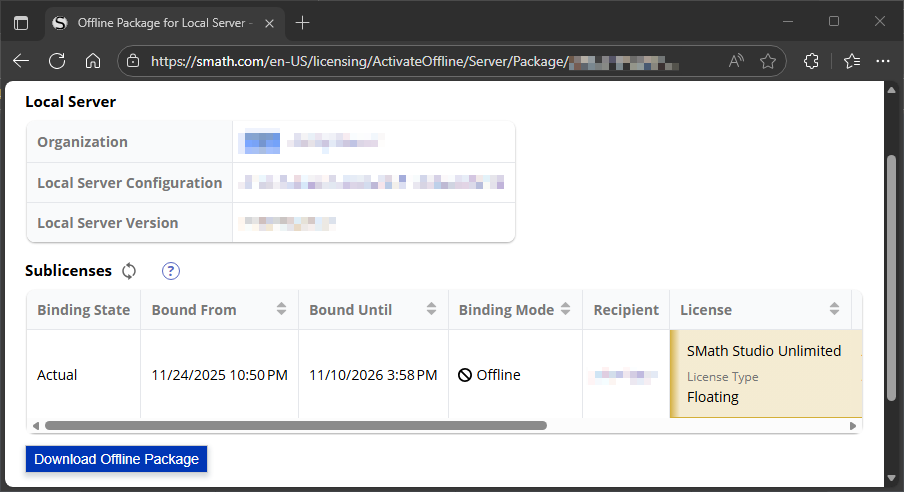904x492 pixels.
Task: Refresh the Sublicenses list icon
Action: point(129,271)
